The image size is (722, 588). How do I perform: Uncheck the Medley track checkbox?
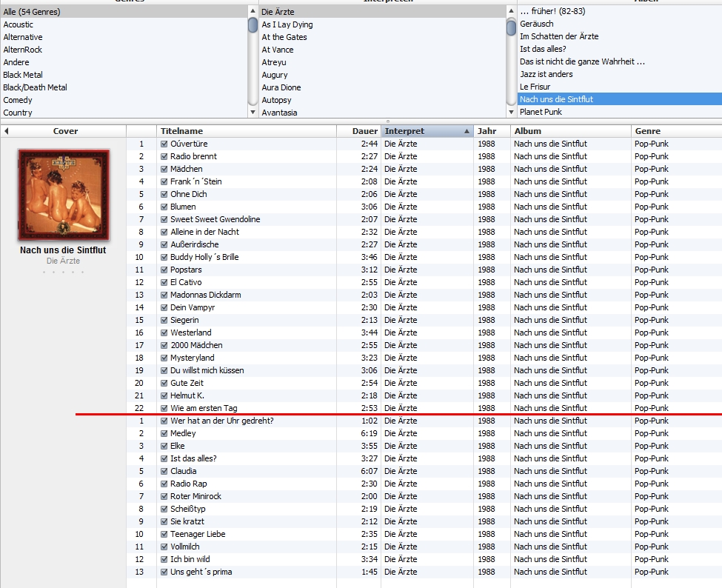coord(164,433)
